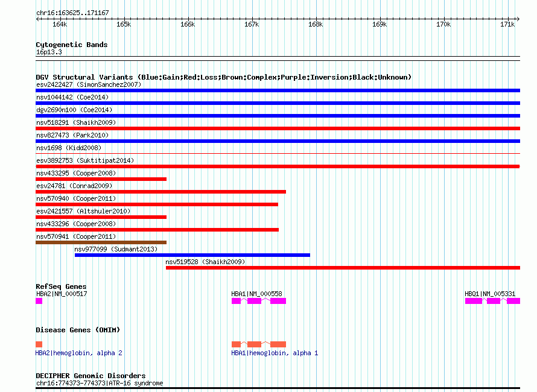Image resolution: width=537 pixels, height=392 pixels.
Task: Select the middle HBA1 RefSeq magenta exon
Action: pos(254,301)
